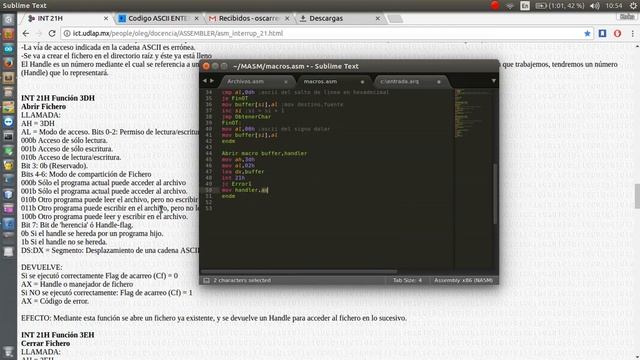Switch to the Descargas browser tab
640x360 pixels.
340,18
